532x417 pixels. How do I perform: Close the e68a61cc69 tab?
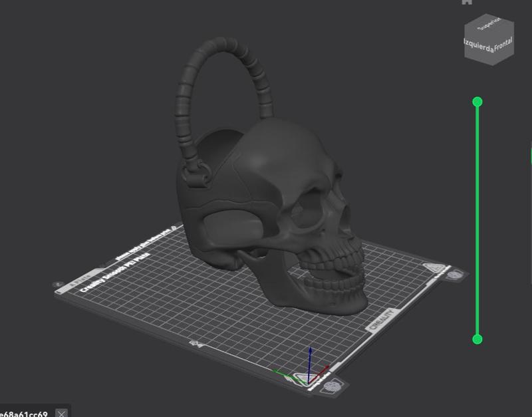[x=61, y=414]
